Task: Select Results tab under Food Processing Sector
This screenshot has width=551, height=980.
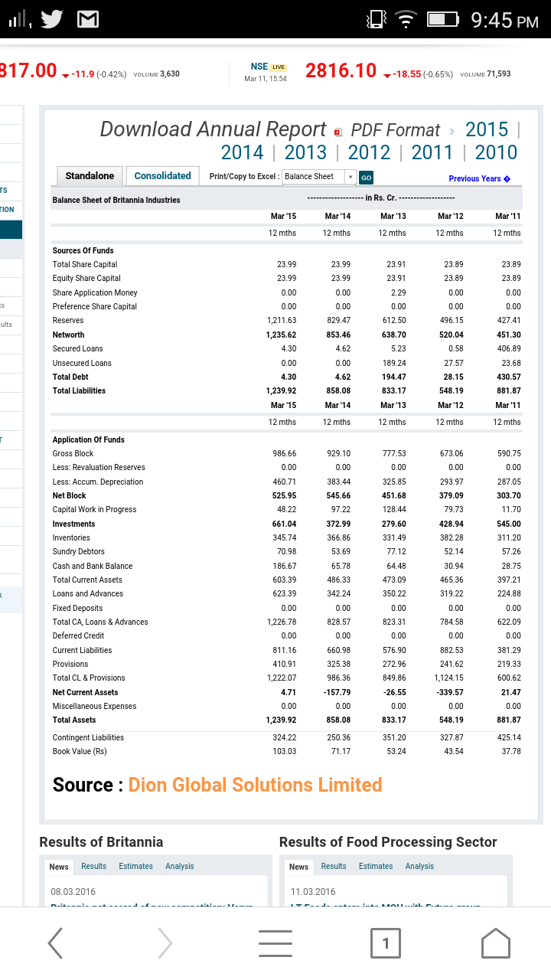Action: (334, 867)
